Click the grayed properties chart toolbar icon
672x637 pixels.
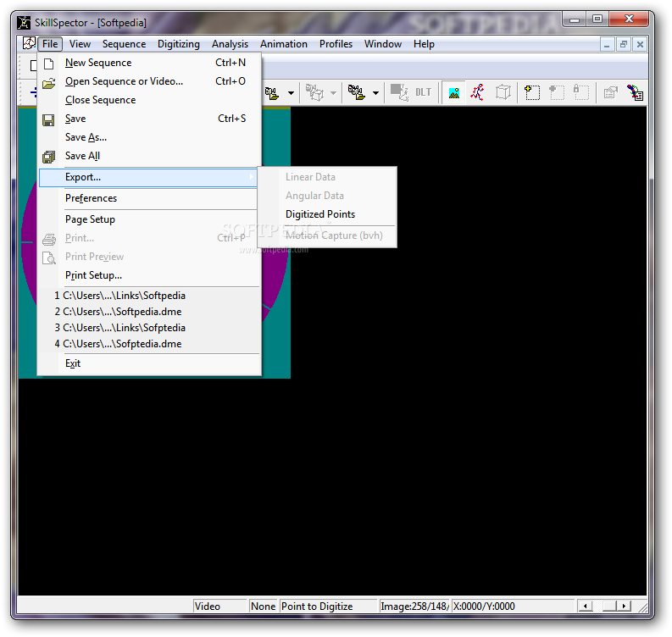coord(610,92)
